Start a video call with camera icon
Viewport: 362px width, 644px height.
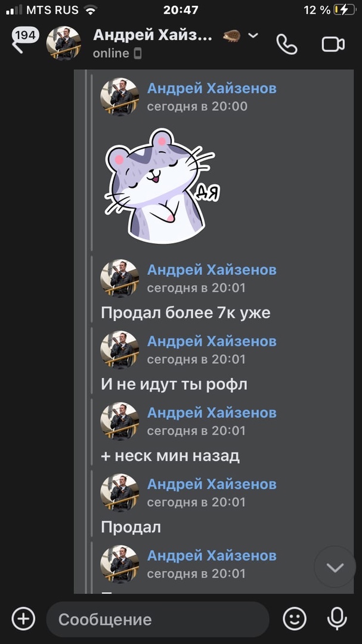click(x=333, y=44)
